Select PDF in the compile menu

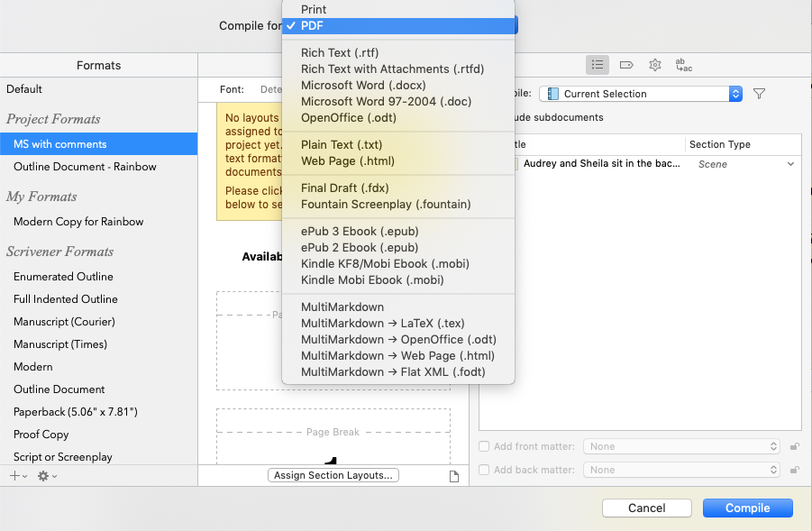pos(398,26)
